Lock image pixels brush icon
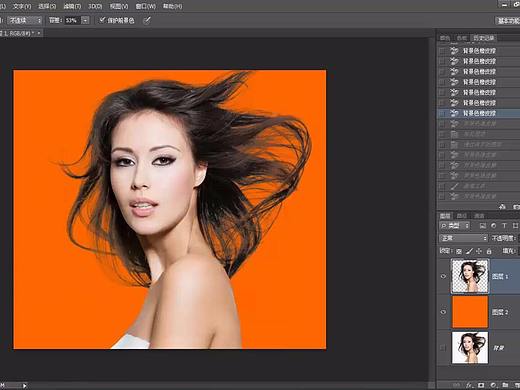520x390 pixels. pos(469,251)
